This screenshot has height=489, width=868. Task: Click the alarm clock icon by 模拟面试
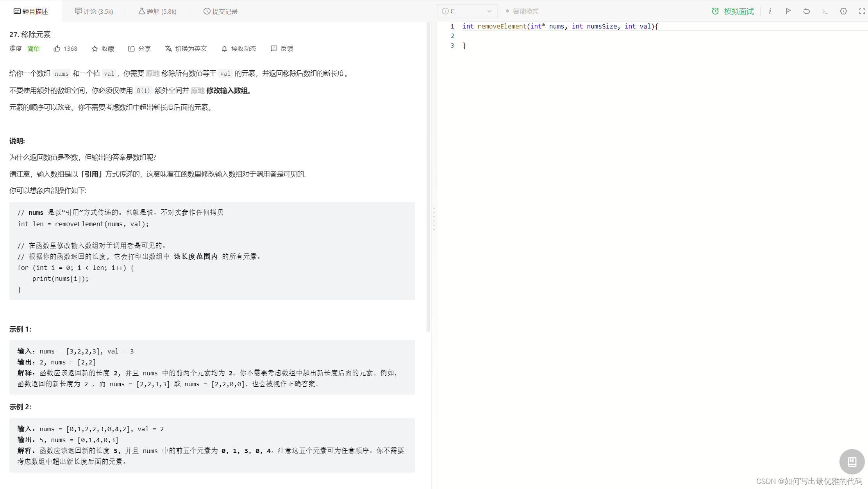(x=715, y=11)
